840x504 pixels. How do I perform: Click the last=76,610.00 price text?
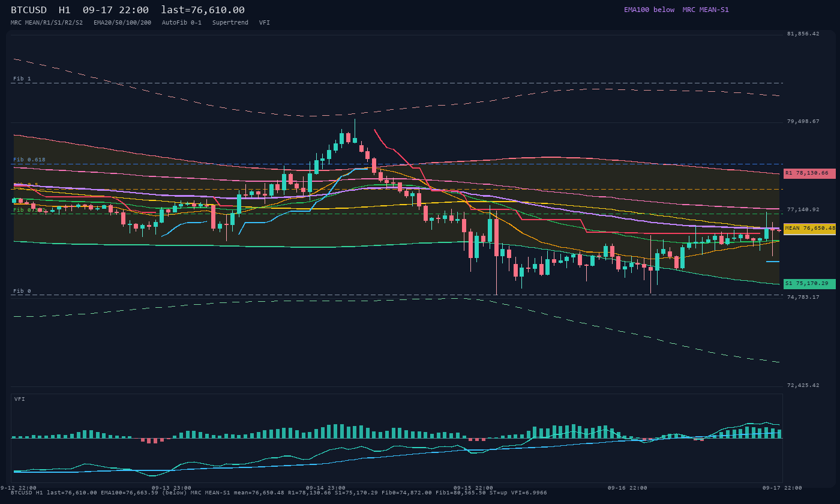pyautogui.click(x=203, y=10)
